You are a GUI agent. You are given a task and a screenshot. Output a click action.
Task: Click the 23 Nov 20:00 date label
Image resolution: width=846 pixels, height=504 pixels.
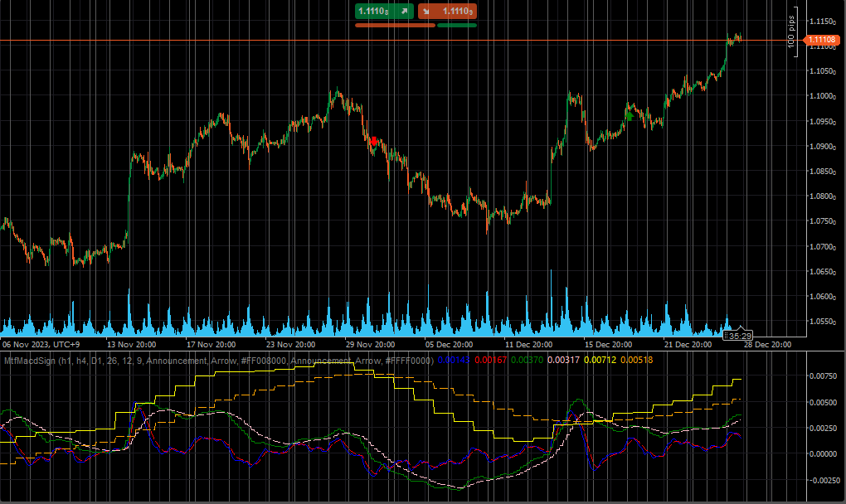pyautogui.click(x=291, y=345)
